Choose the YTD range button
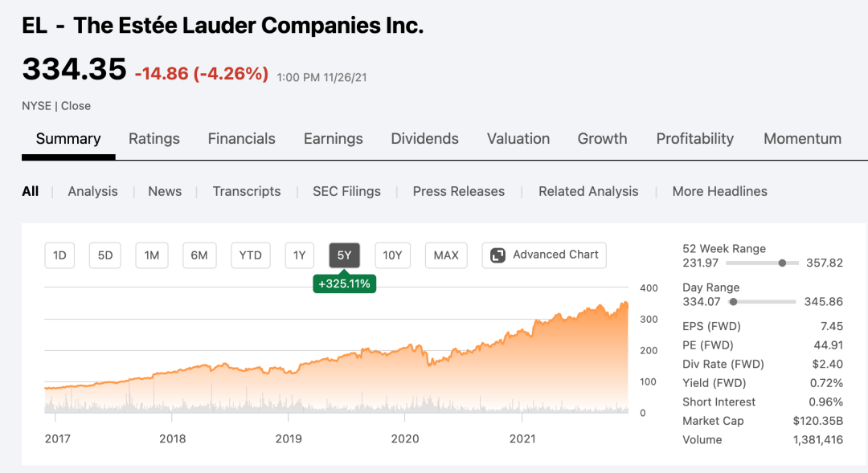The width and height of the screenshot is (868, 473). [251, 255]
